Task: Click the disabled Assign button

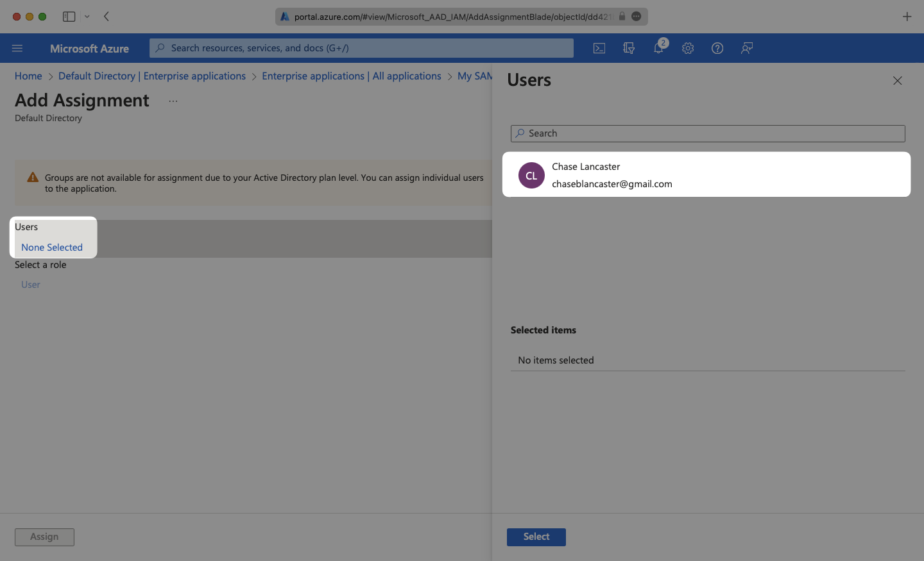Action: (44, 537)
